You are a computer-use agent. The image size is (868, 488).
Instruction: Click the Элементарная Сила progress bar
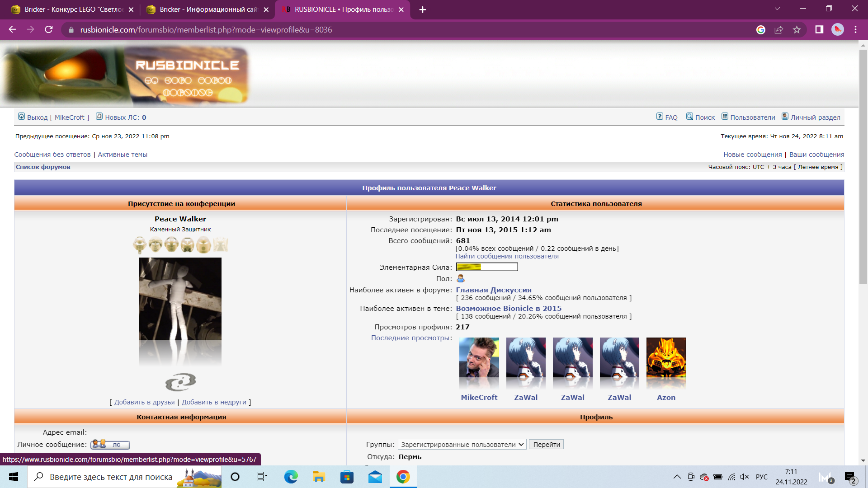coord(487,267)
